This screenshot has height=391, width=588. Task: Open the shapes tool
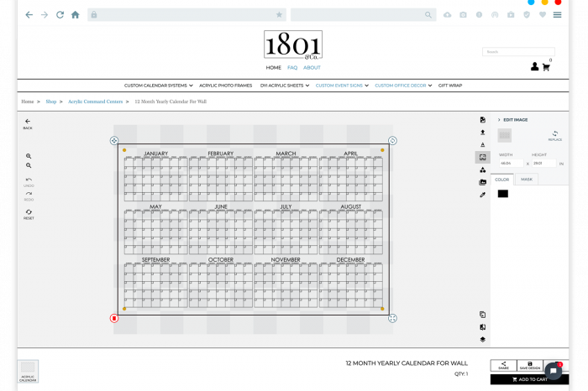point(483,170)
